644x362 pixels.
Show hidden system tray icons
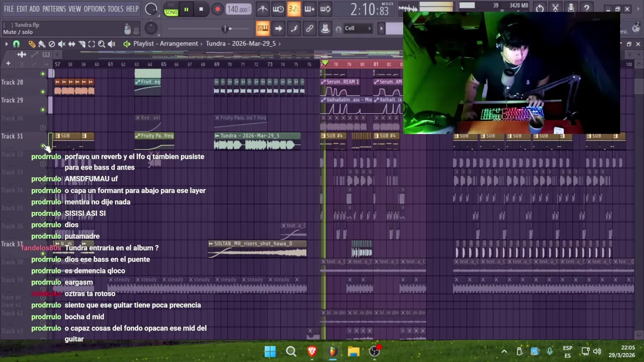504,351
